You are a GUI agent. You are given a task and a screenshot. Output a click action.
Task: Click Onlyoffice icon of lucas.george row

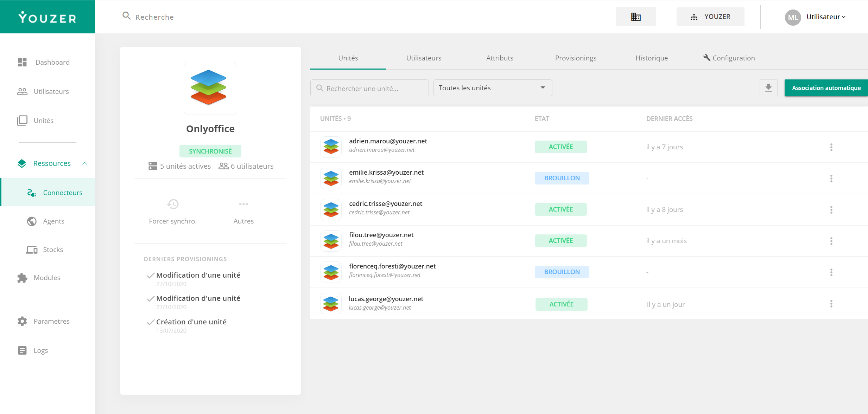coord(331,304)
